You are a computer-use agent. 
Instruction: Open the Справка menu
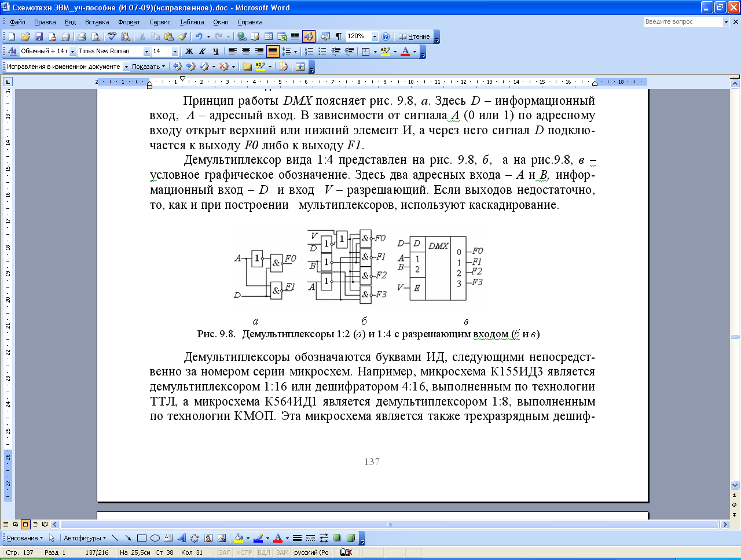250,22
